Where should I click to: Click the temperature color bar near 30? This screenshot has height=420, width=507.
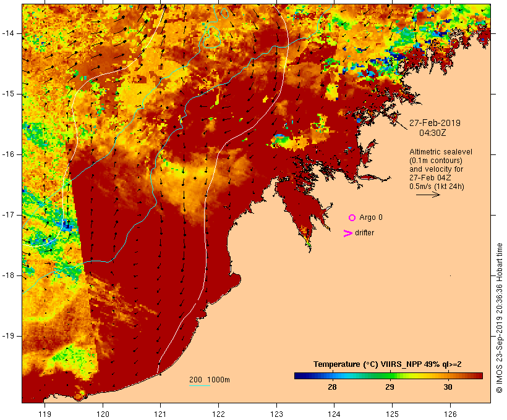click(x=448, y=376)
